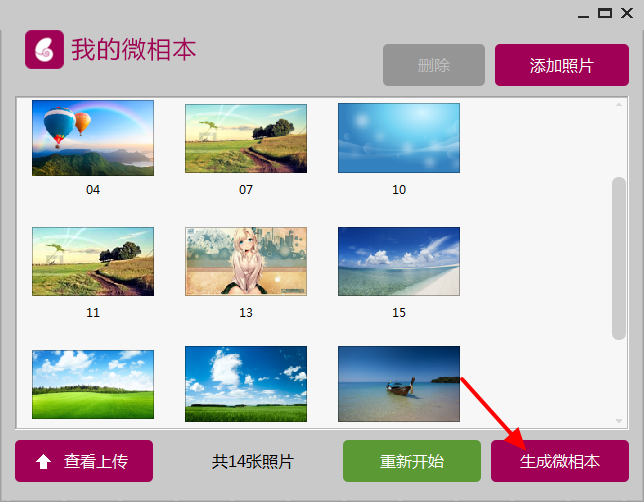Image resolution: width=644 pixels, height=502 pixels.
Task: Open the 查看上传 upload view
Action: coord(84,461)
